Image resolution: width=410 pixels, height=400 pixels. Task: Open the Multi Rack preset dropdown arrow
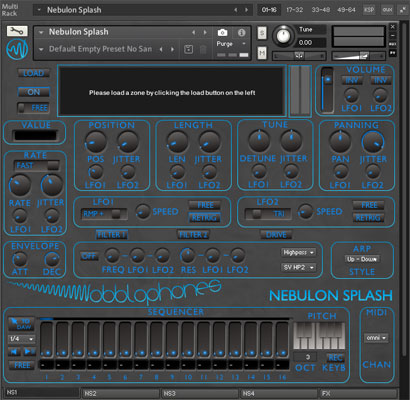coord(39,10)
